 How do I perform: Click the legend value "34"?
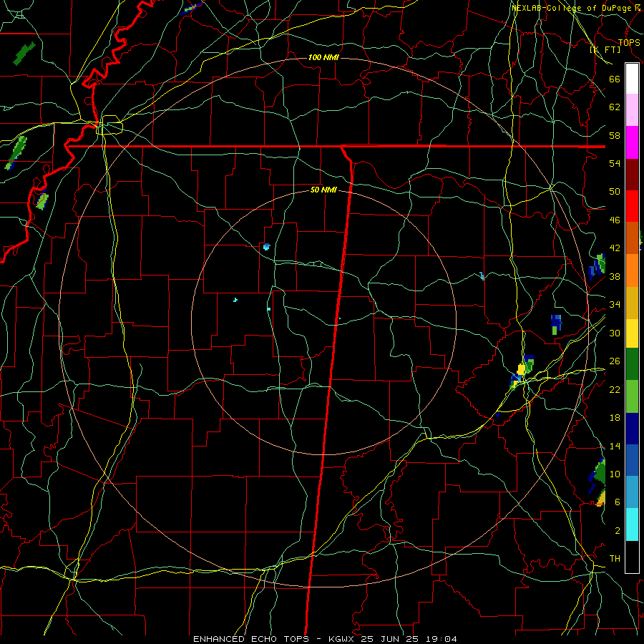coord(615,305)
